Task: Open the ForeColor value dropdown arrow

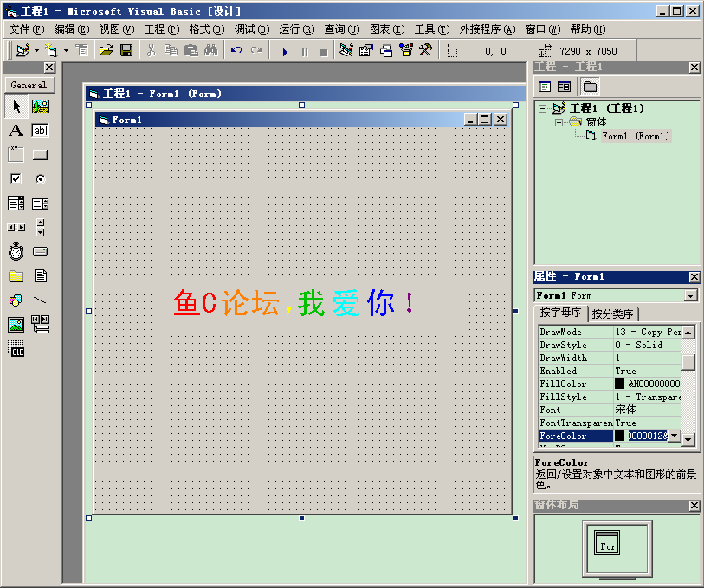Action: click(x=675, y=436)
